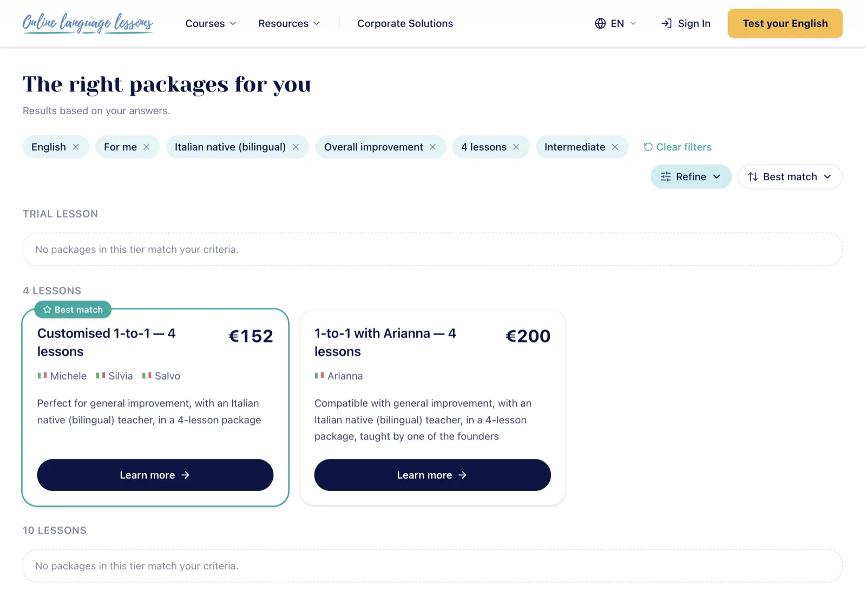This screenshot has height=616, width=866.
Task: Open the Refine filters panel
Action: pyautogui.click(x=691, y=177)
